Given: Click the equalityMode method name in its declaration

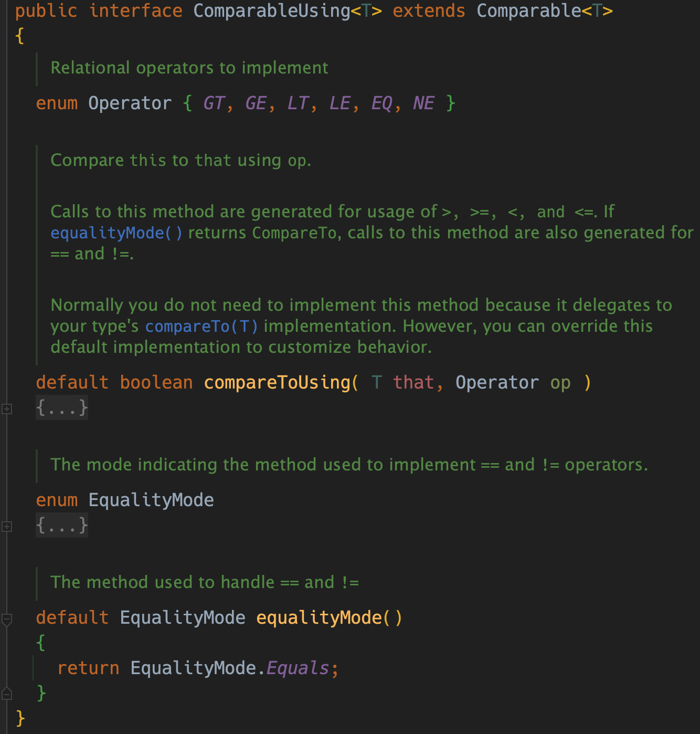Looking at the screenshot, I should tap(319, 617).
